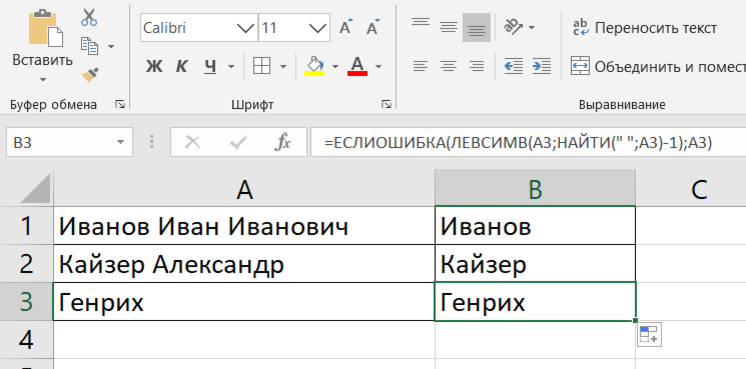Viewport: 746px width, 369px height.
Task: Align text right
Action: 476,66
